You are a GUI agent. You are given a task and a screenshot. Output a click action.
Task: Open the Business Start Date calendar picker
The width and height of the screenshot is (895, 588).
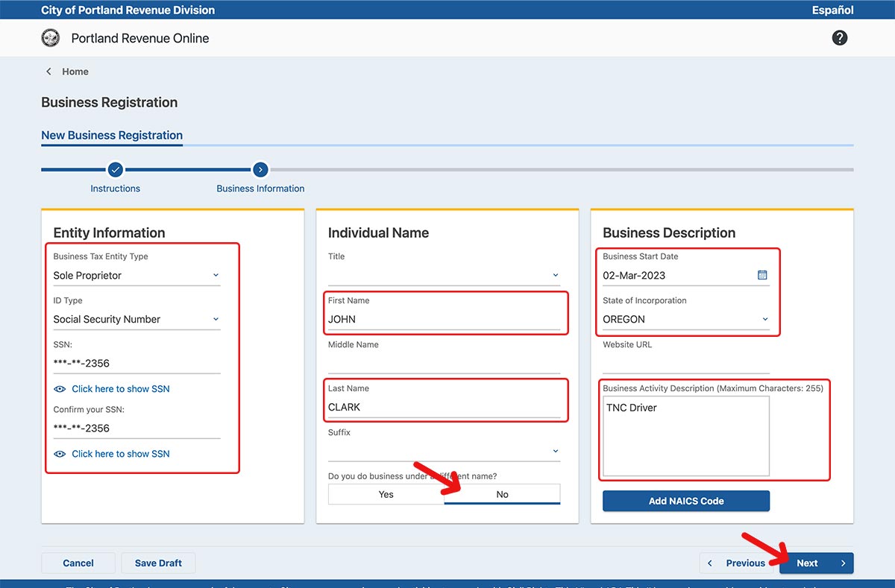click(762, 275)
